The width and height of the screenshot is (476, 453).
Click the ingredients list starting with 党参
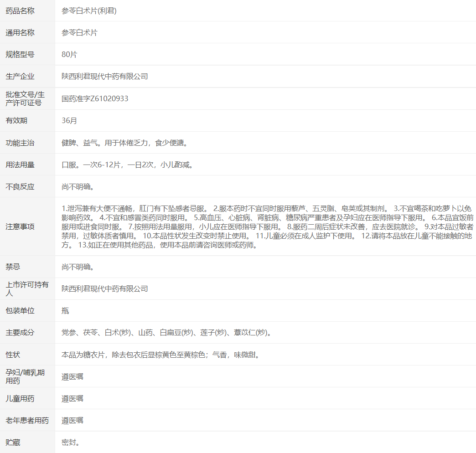167,333
